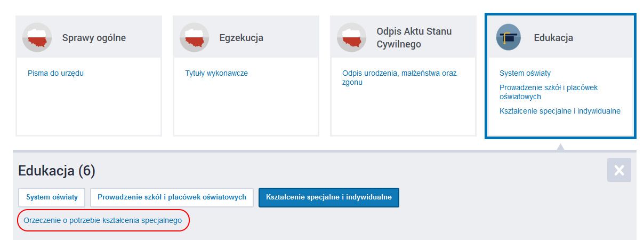Select Kształcenie specjalne i indywidualne filter tab
The height and width of the screenshot is (240, 644).
pos(329,197)
